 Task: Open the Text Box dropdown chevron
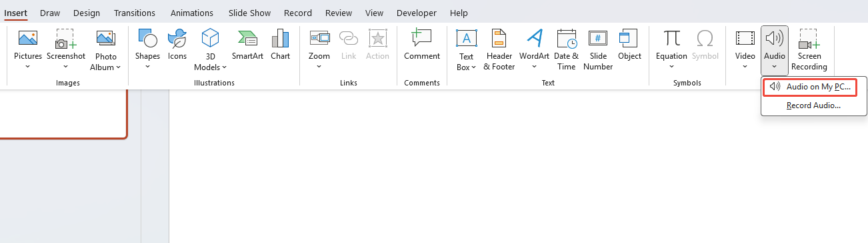(x=473, y=67)
